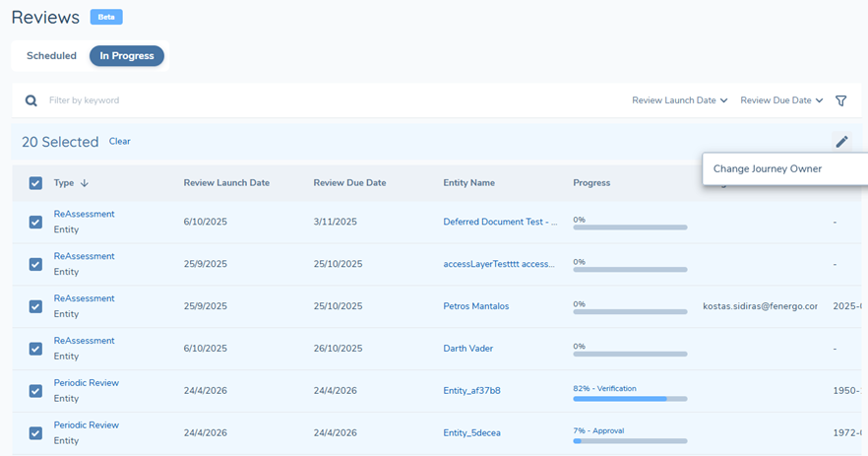
Task: Uncheck the Entity_5decea row checkbox
Action: pos(35,432)
